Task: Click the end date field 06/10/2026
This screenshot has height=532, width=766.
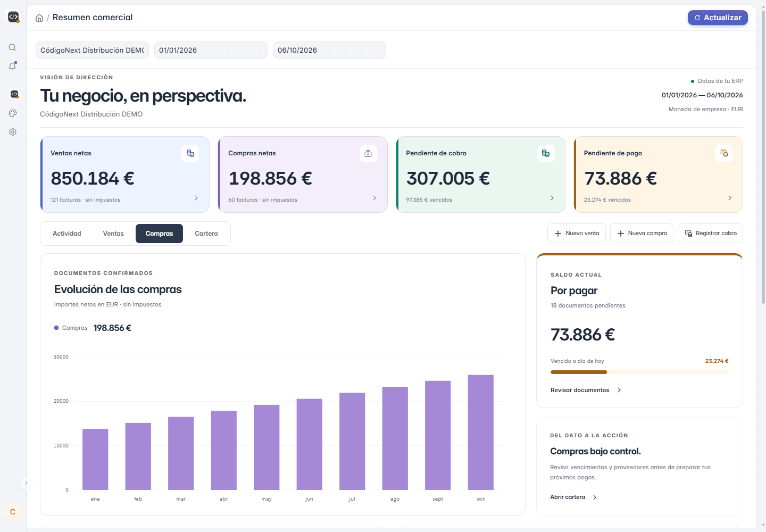Action: point(329,50)
